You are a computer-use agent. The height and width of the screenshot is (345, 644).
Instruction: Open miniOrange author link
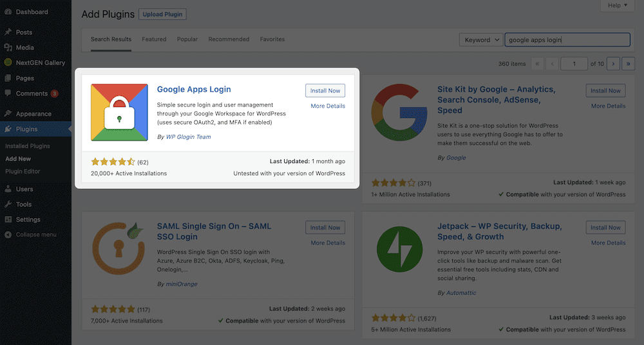pos(182,284)
